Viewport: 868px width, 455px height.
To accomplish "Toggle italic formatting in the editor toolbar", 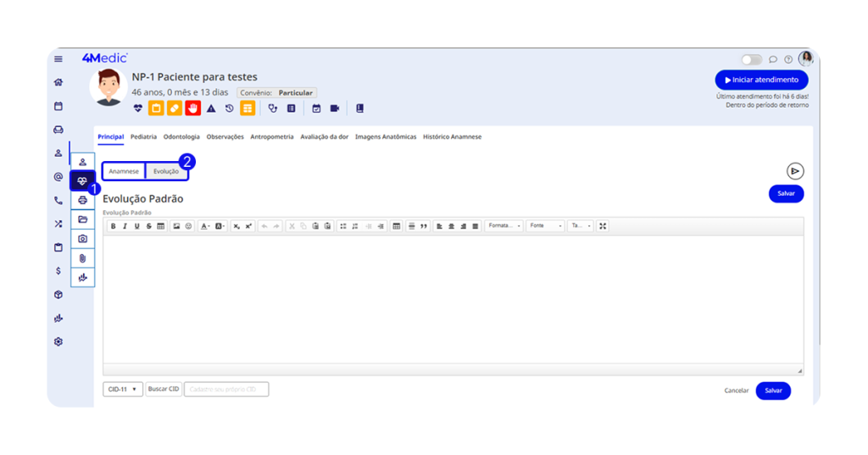I will click(x=125, y=226).
